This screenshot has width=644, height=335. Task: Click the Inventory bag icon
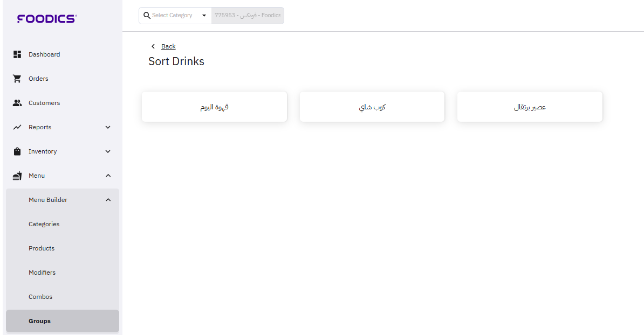[17, 151]
